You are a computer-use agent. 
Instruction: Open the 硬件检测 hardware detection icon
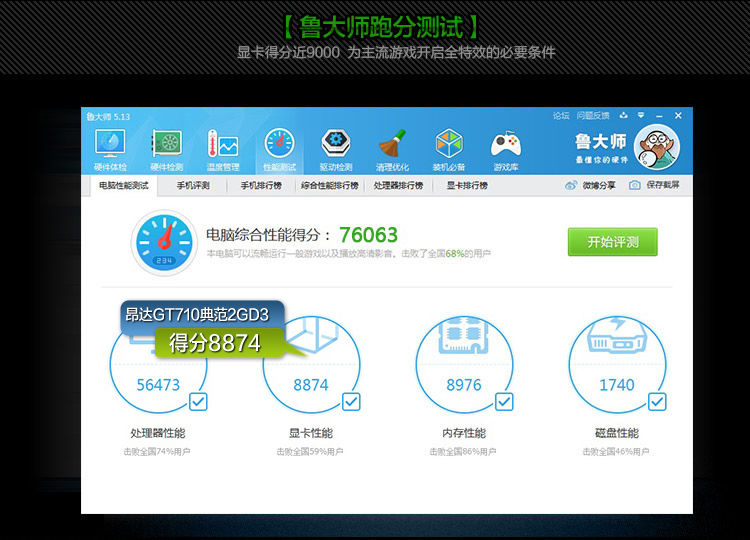(166, 148)
